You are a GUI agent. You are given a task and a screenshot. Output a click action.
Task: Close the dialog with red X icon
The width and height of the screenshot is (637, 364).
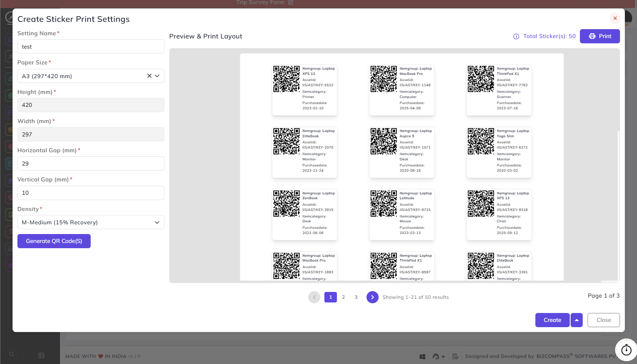(615, 18)
